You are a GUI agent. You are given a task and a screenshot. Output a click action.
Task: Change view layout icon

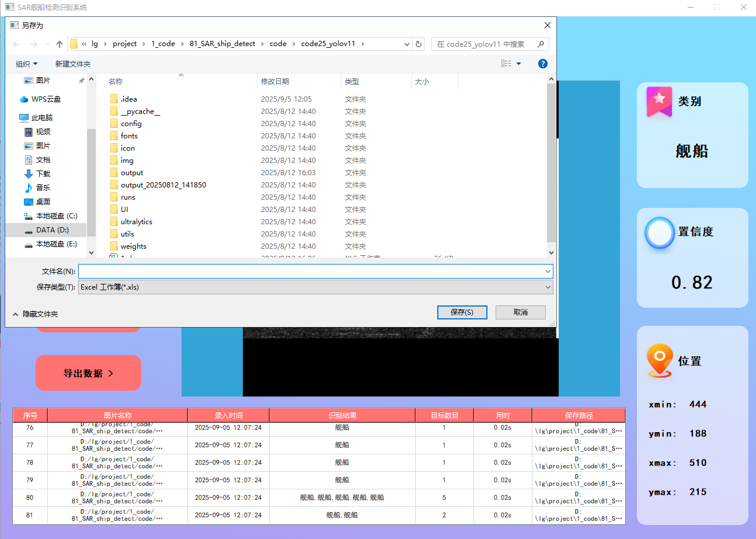coord(506,64)
